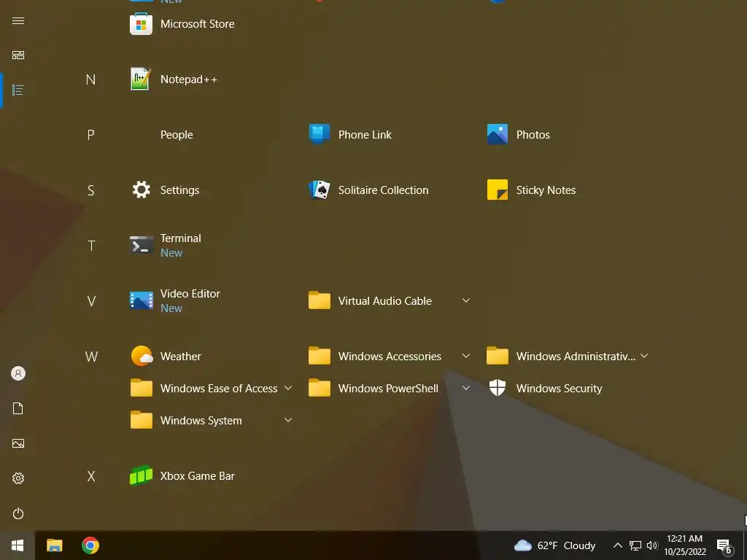This screenshot has height=560, width=747.
Task: Open the Virtual Audio Cable folder icon
Action: point(320,300)
